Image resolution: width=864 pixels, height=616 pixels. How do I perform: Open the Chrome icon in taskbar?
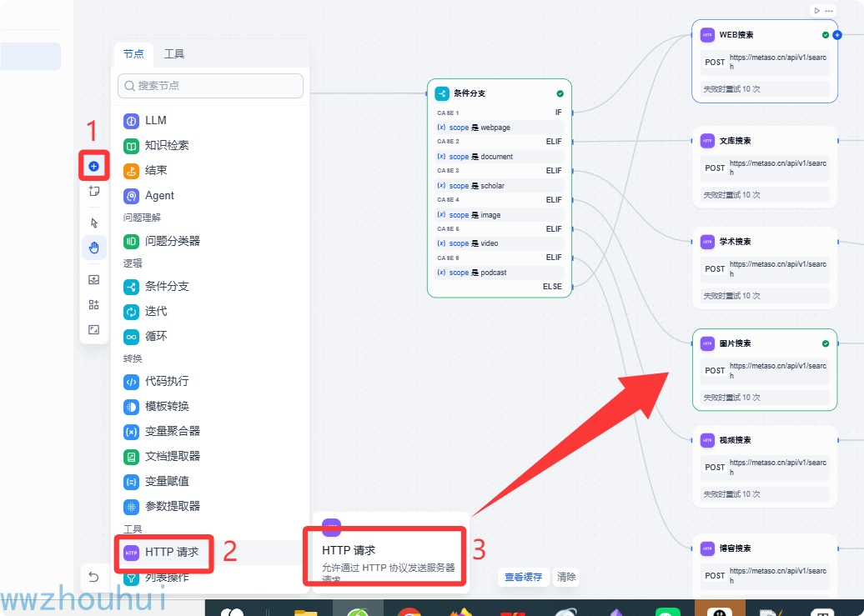pos(409,610)
